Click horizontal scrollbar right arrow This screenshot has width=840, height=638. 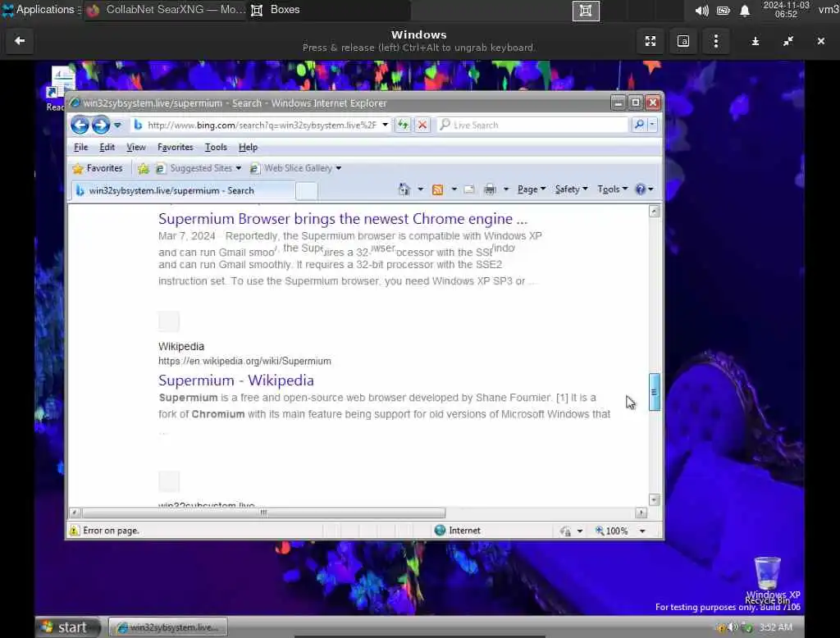click(x=641, y=513)
